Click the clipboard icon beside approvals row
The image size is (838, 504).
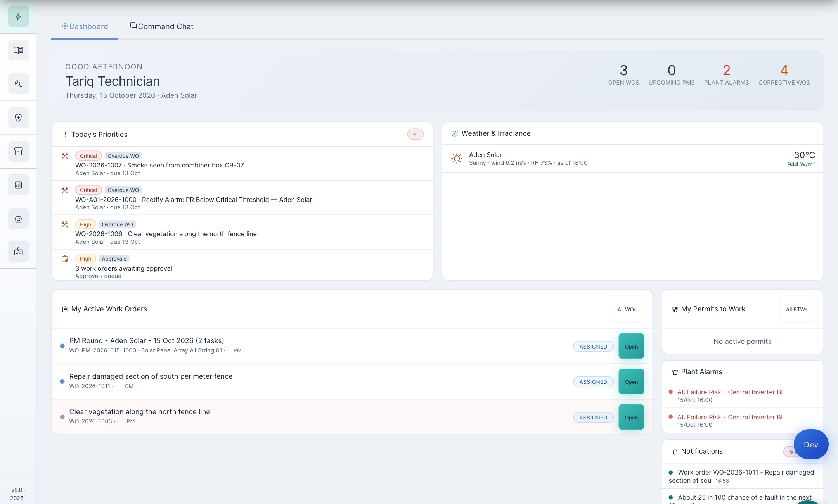[x=65, y=259]
